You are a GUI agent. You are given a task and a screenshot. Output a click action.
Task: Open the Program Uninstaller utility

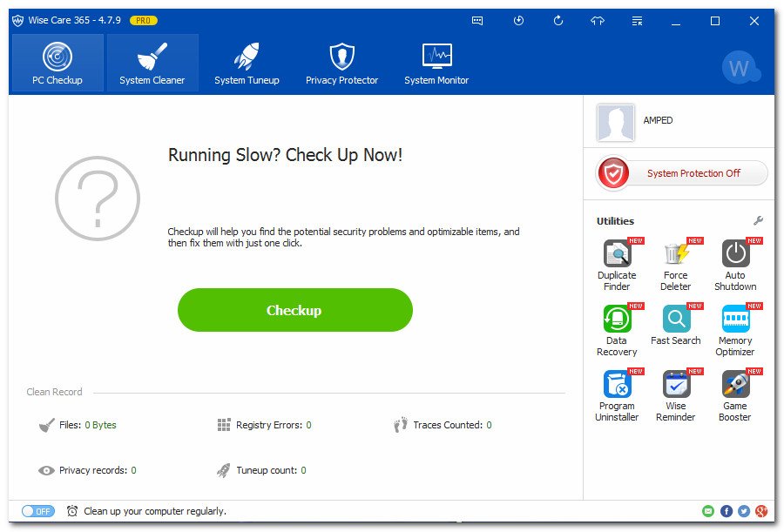[617, 395]
